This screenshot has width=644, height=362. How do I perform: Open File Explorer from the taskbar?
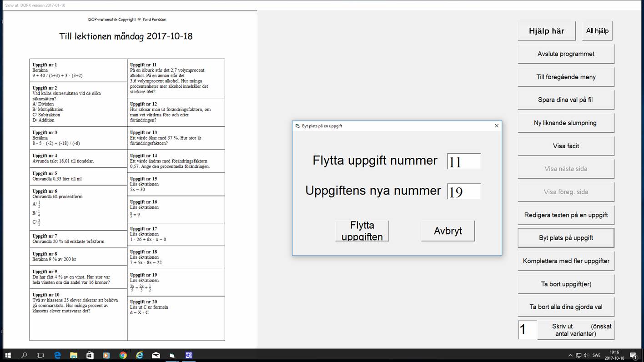(x=74, y=355)
